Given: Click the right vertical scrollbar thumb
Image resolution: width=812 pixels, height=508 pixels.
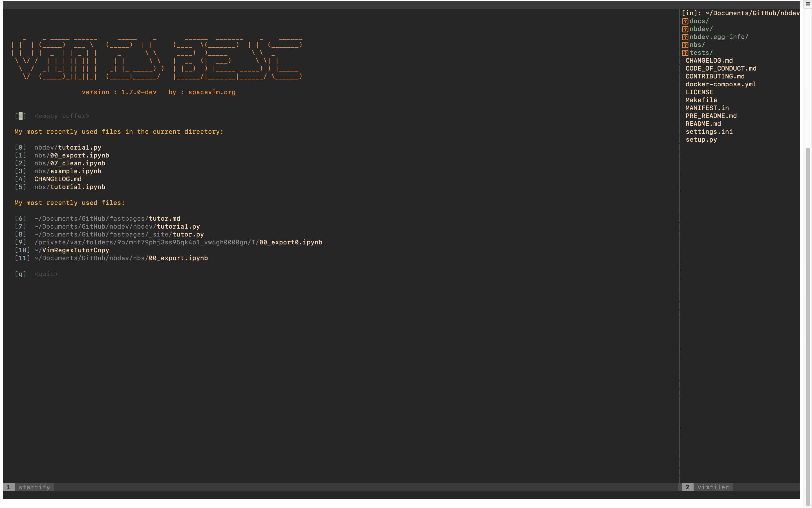Looking at the screenshot, I should [808, 327].
